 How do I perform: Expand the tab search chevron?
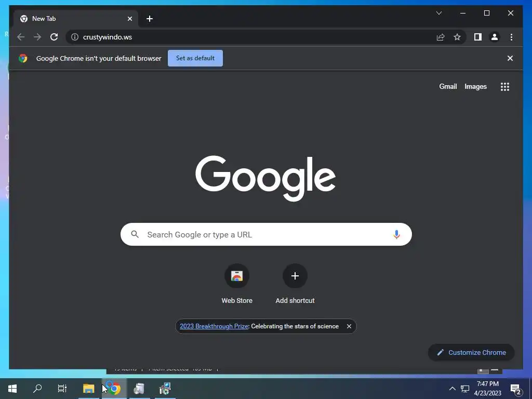tap(438, 13)
